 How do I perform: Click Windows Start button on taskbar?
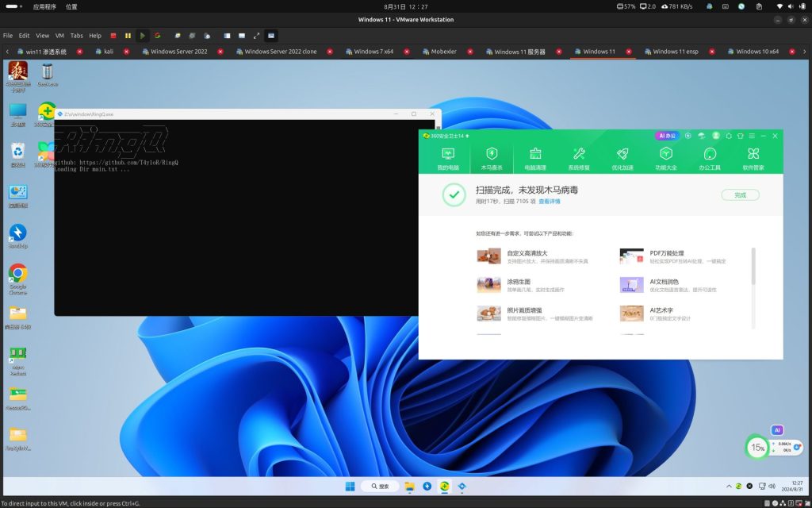[350, 487]
